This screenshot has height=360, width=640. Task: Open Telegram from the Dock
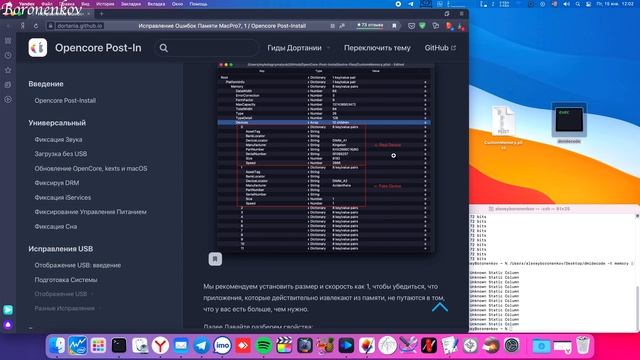202,346
